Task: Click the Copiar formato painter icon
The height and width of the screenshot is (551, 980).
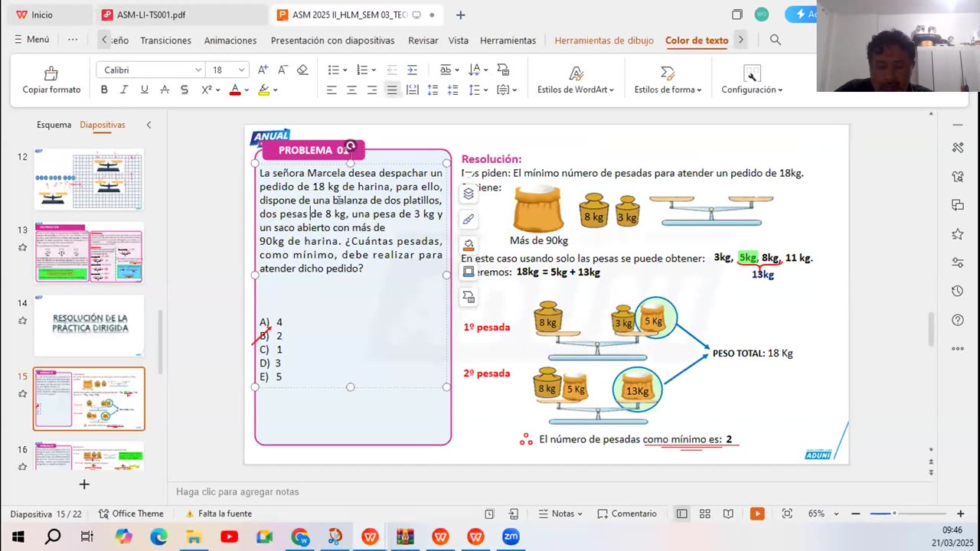Action: (51, 73)
